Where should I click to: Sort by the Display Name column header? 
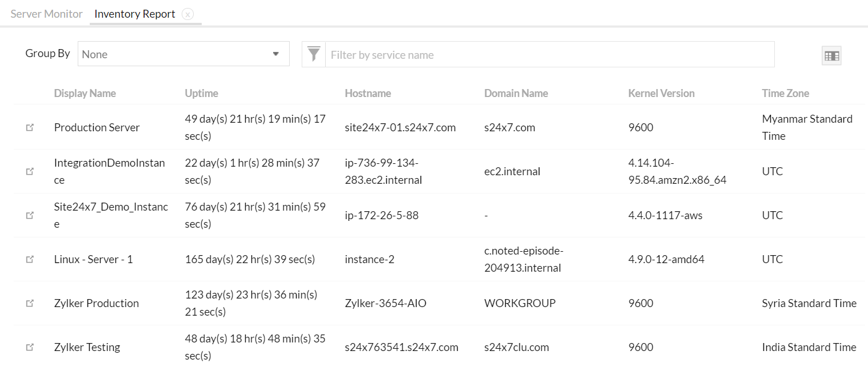click(85, 93)
